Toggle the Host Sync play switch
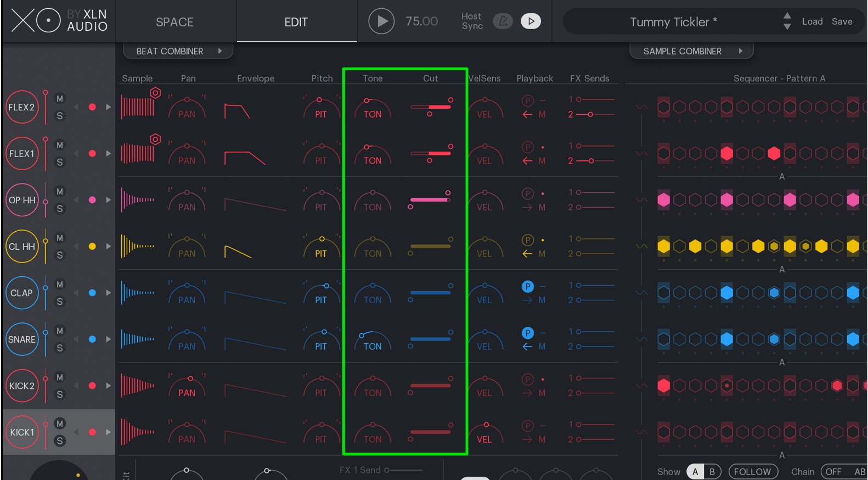The width and height of the screenshot is (868, 480). coord(531,21)
